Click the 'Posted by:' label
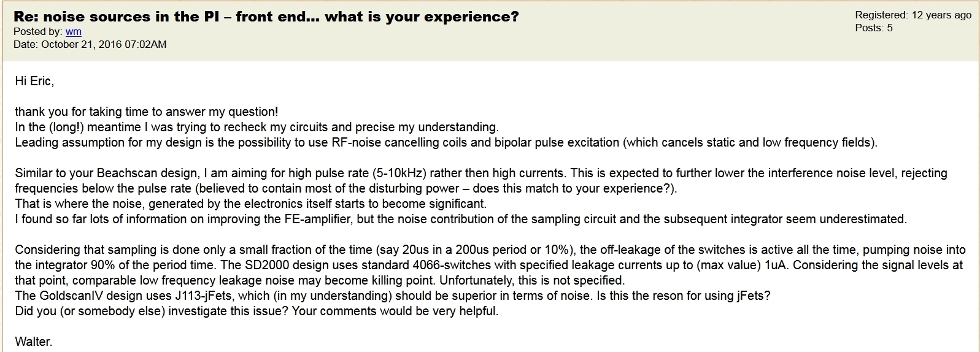The width and height of the screenshot is (980, 352). pos(38,31)
